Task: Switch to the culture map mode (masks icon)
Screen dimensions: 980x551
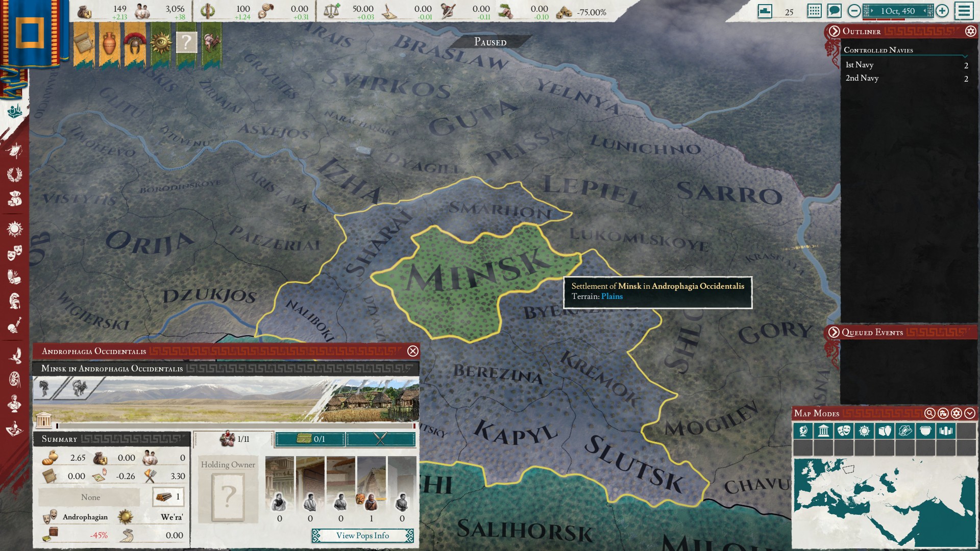Action: coord(844,431)
